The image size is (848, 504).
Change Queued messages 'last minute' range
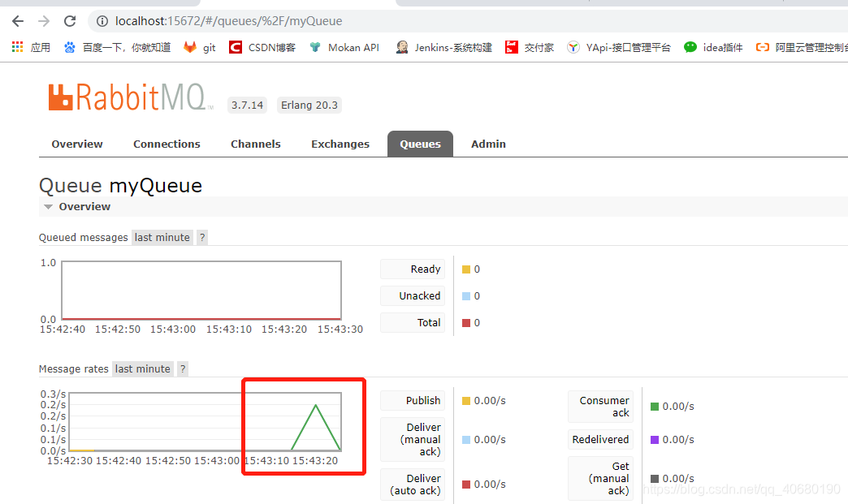[162, 238]
